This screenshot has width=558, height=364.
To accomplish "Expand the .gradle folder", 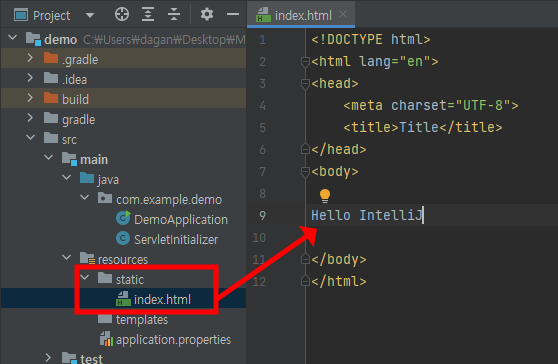I will pos(30,58).
